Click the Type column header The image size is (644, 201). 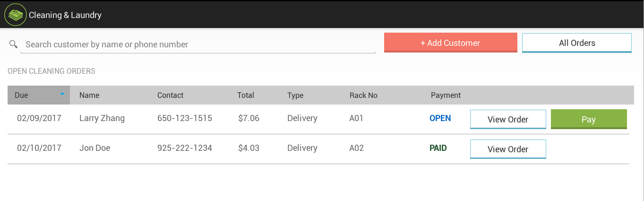[295, 95]
